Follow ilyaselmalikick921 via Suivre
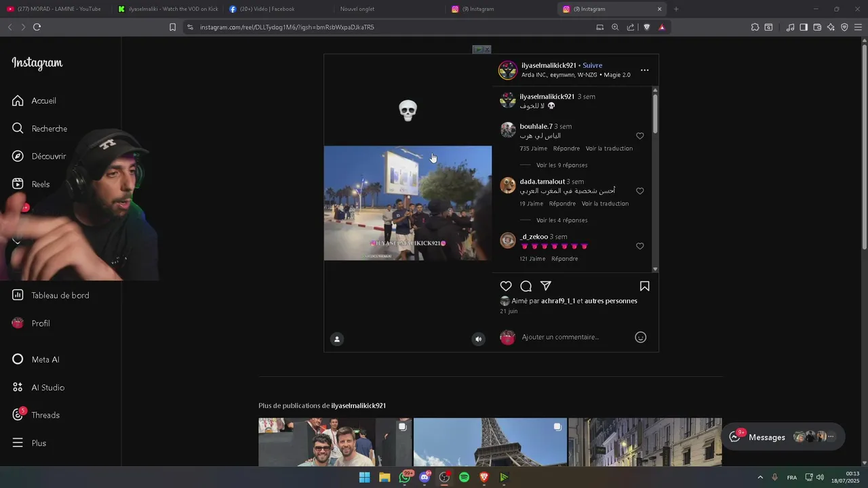 [593, 66]
